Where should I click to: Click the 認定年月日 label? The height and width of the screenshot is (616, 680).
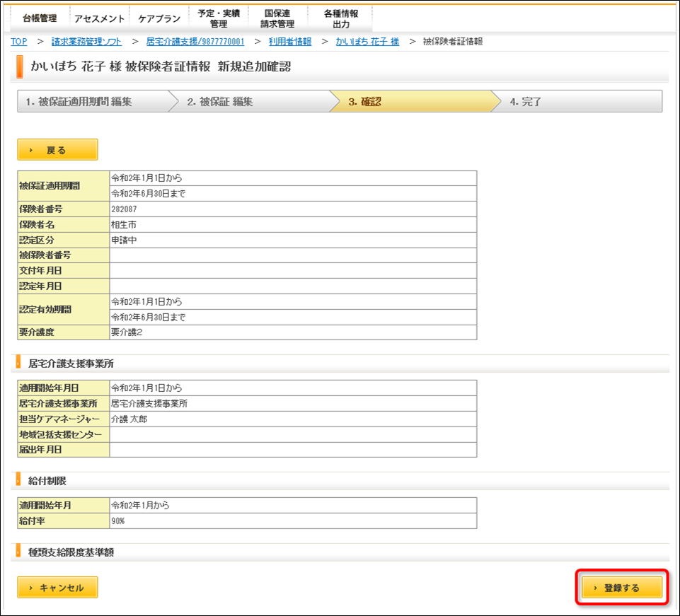click(63, 286)
